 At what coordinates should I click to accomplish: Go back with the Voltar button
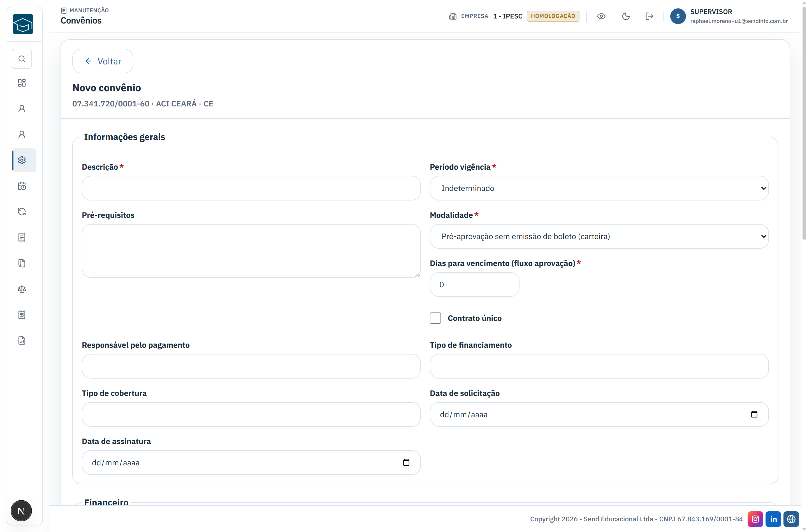tap(103, 61)
